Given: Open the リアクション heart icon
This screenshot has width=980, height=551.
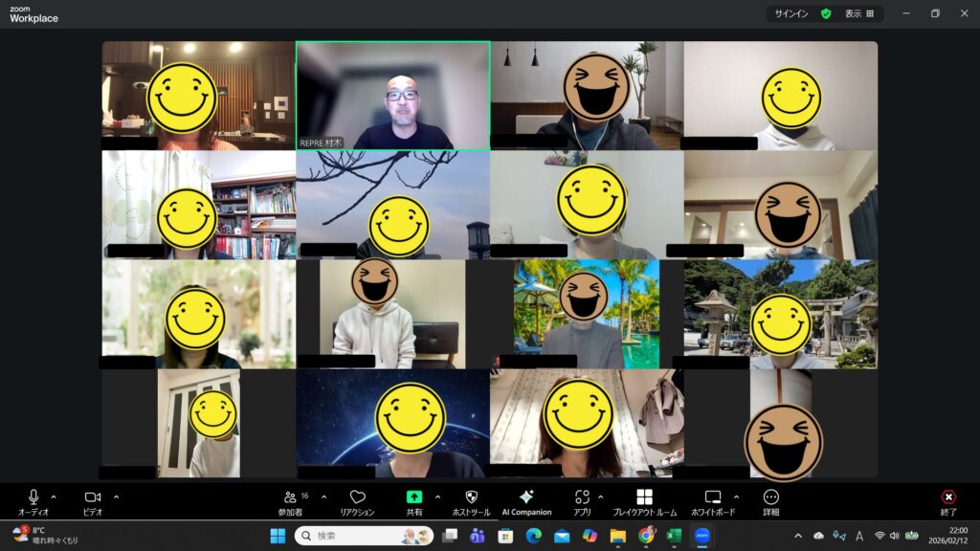Looking at the screenshot, I should pyautogui.click(x=357, y=497).
